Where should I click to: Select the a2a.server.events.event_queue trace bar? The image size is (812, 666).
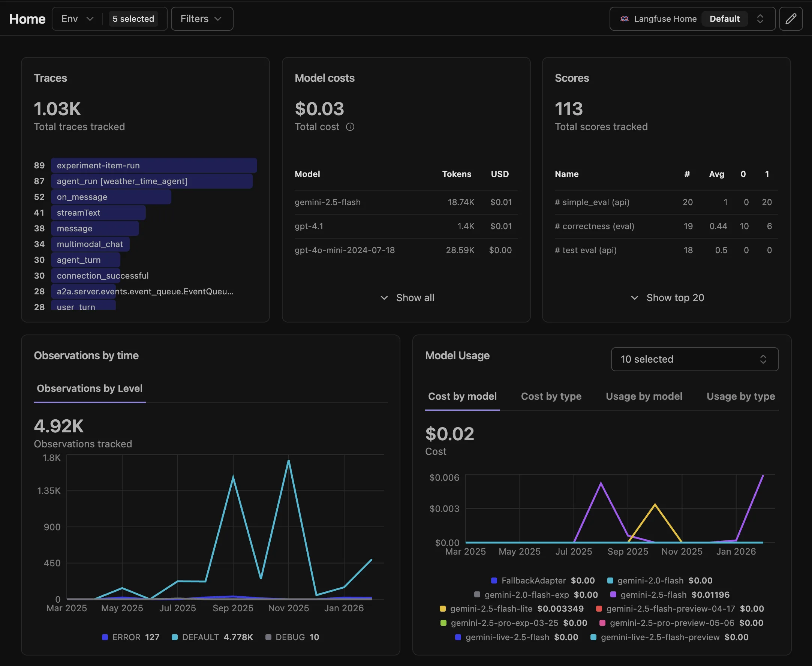coord(83,291)
